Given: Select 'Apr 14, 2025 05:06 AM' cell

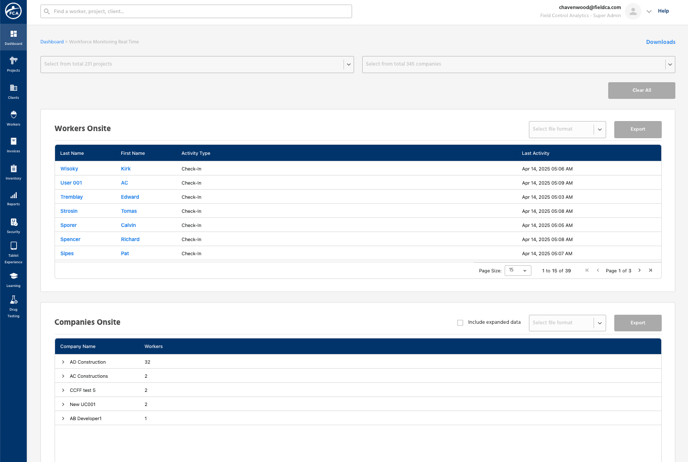Looking at the screenshot, I should 547,168.
